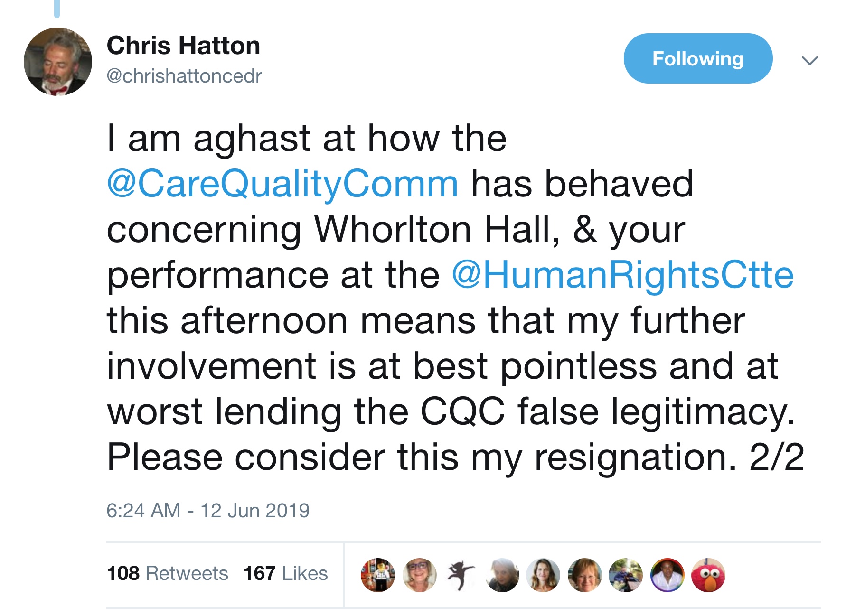Click the dim blonde-haired liker avatar
846x616 pixels.
502,575
